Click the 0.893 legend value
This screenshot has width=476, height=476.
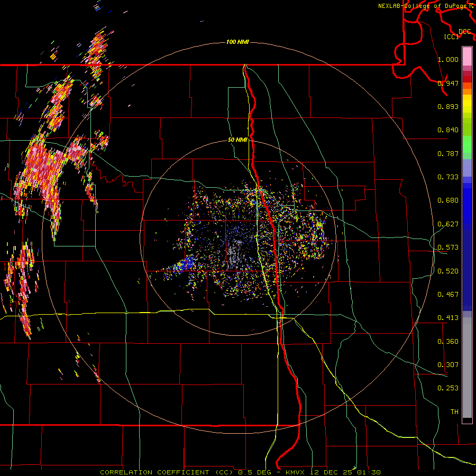click(x=448, y=106)
